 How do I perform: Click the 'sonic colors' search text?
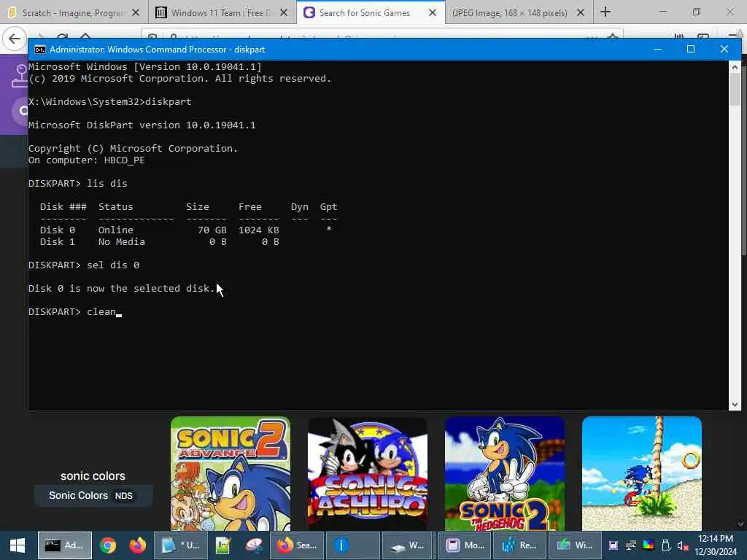[x=93, y=475]
